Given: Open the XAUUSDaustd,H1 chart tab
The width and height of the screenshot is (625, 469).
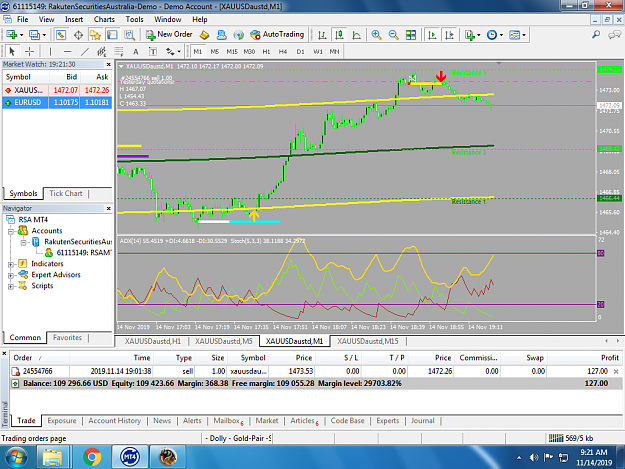Looking at the screenshot, I should [x=153, y=341].
